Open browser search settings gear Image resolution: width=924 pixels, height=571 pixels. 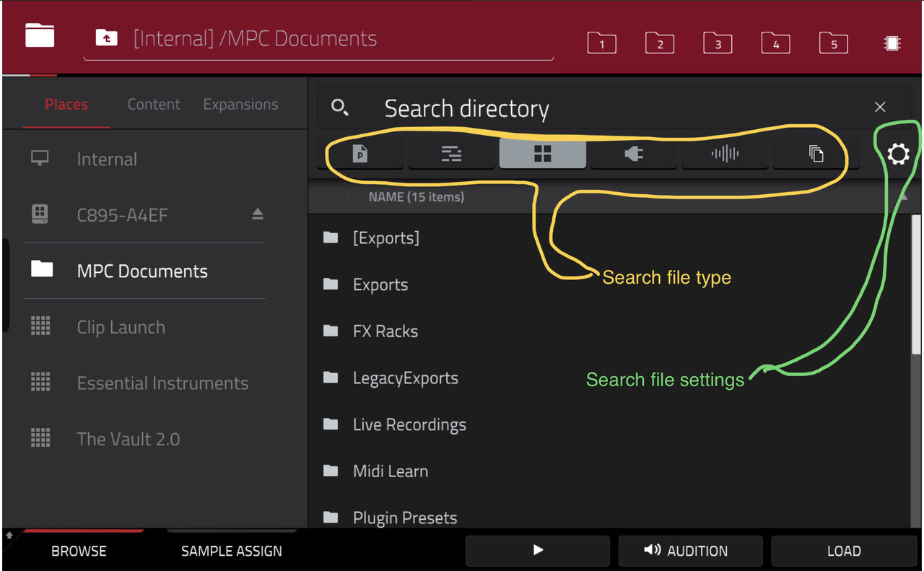[898, 154]
